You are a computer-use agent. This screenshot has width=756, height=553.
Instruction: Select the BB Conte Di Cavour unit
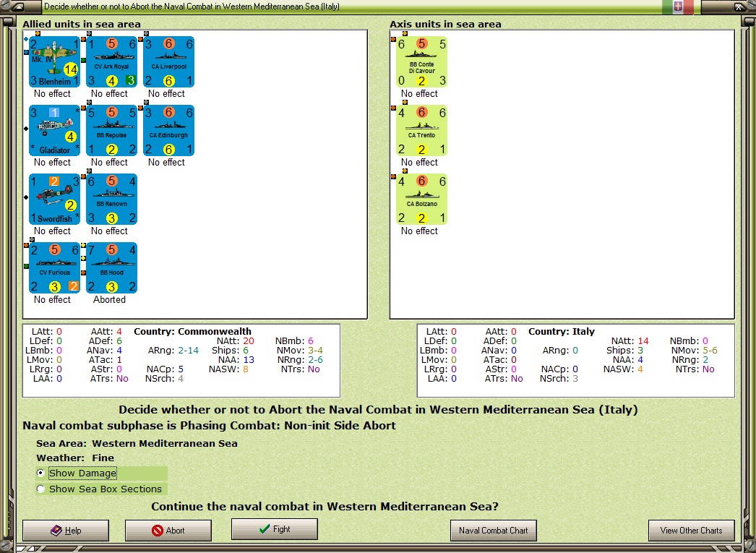point(422,61)
